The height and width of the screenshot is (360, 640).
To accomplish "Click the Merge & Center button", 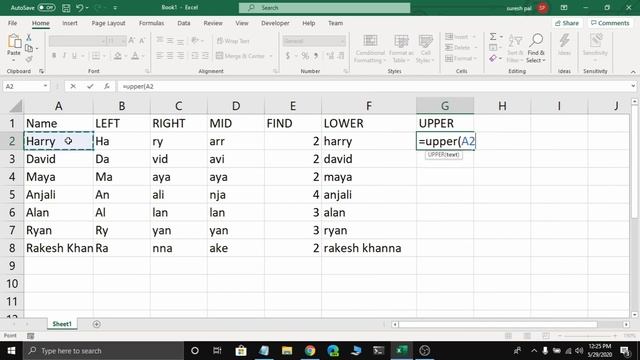I will pyautogui.click(x=241, y=56).
